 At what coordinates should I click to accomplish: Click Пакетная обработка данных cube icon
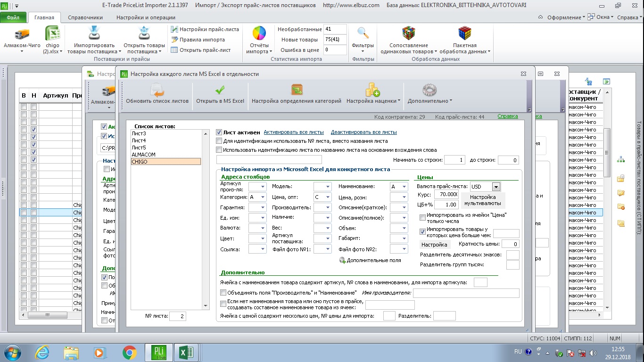(465, 33)
